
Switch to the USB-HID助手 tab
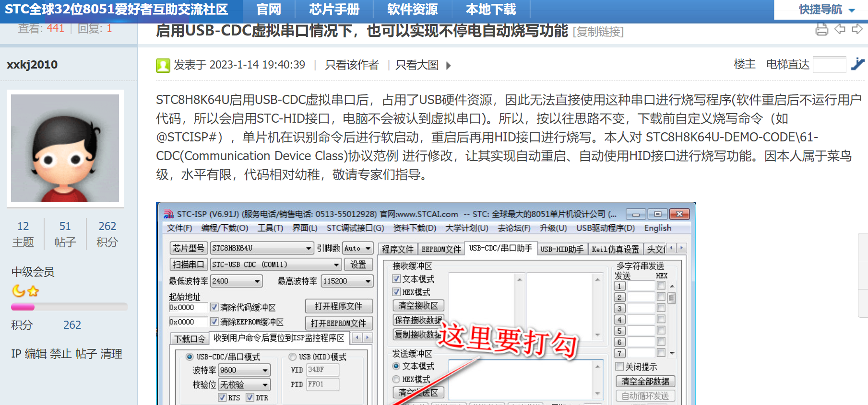tap(562, 249)
